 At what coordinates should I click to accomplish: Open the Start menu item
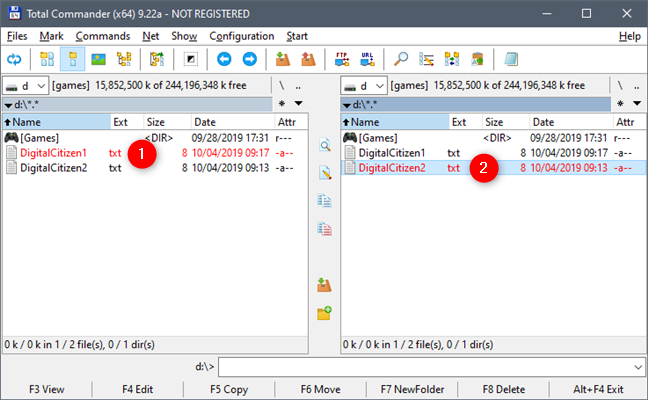297,36
